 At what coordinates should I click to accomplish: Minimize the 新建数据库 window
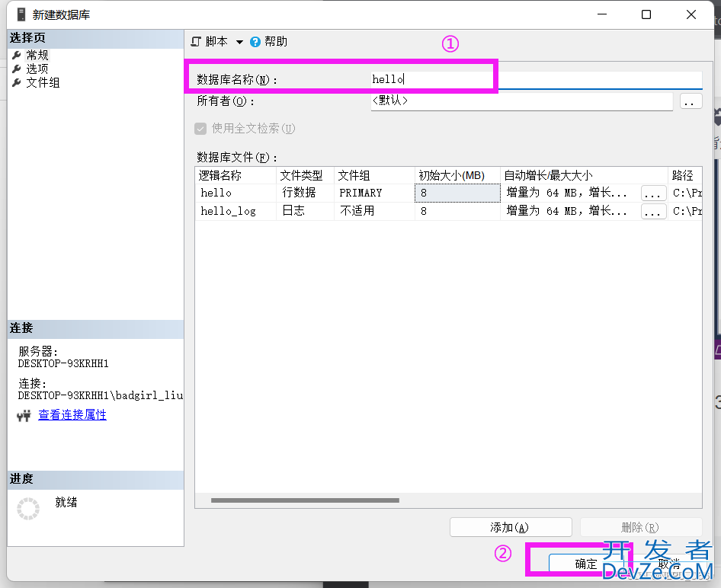(x=602, y=14)
